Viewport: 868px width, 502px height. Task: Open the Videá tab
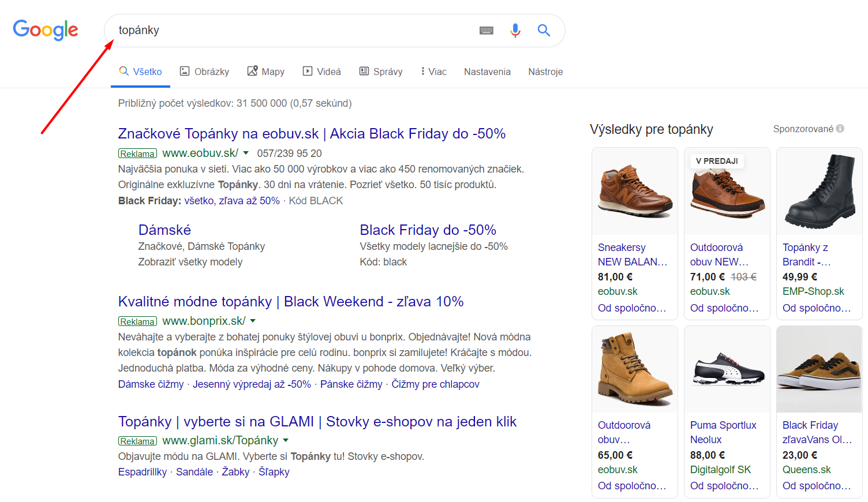tap(322, 72)
